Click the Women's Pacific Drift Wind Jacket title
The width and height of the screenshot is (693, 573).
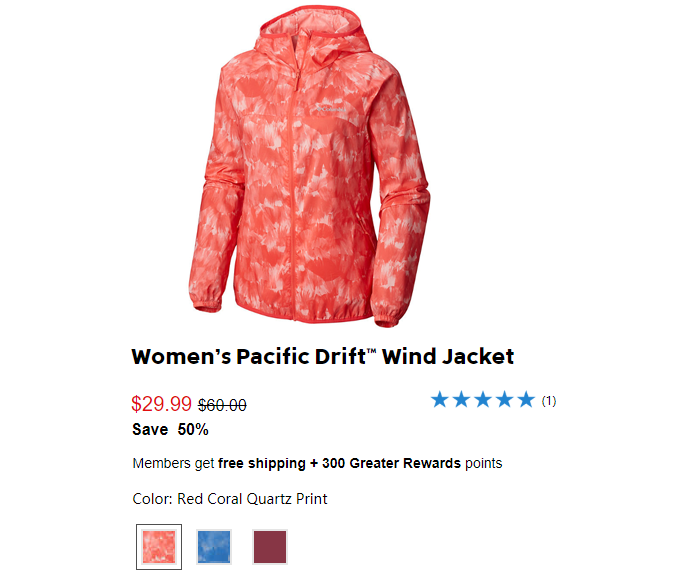323,356
